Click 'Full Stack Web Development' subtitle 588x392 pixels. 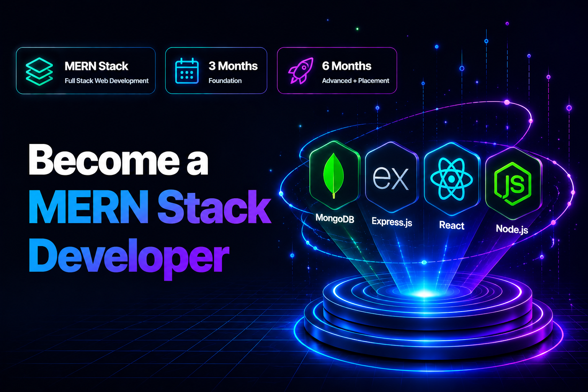[106, 81]
